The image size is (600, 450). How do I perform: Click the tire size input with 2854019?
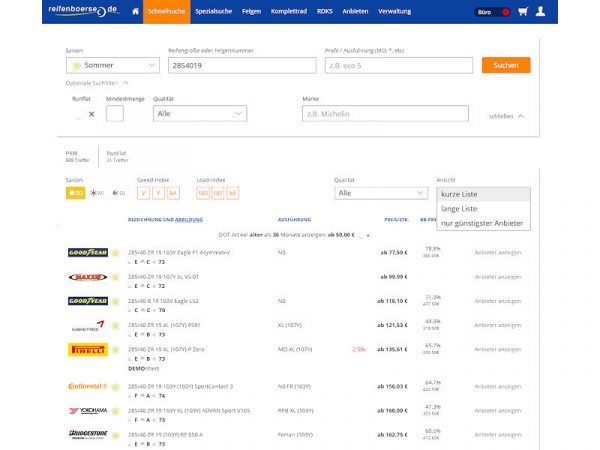(242, 65)
